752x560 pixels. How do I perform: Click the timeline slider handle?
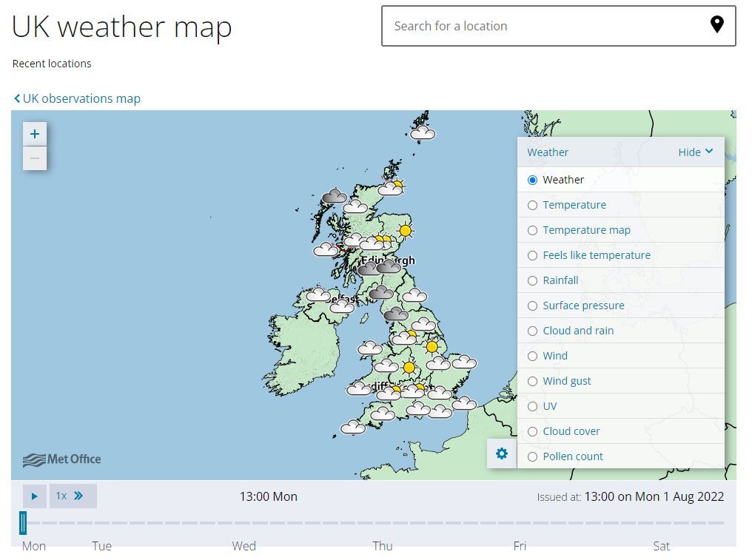pos(23,522)
